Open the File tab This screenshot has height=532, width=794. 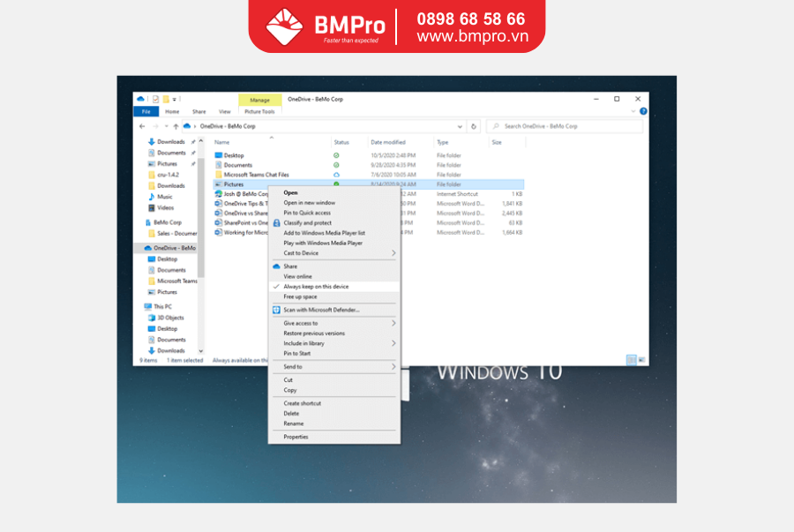(x=146, y=111)
